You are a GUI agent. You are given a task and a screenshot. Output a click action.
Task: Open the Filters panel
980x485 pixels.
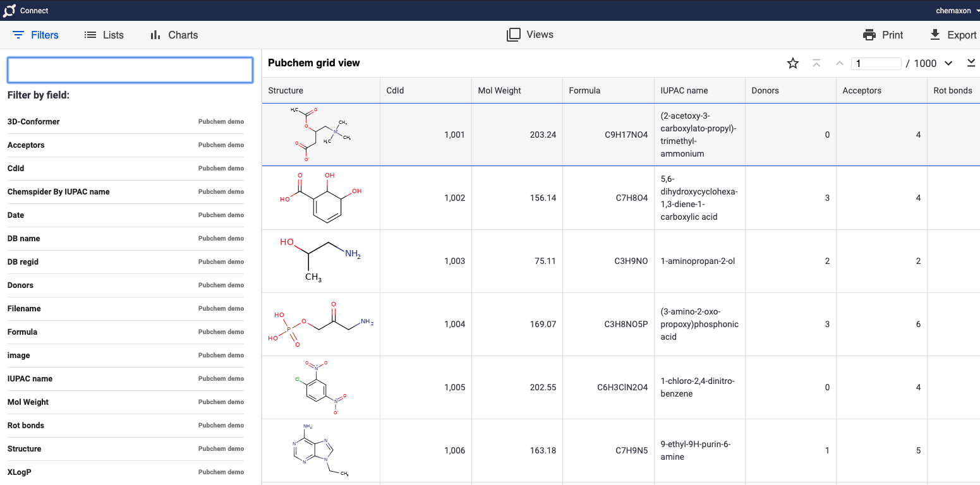tap(35, 35)
